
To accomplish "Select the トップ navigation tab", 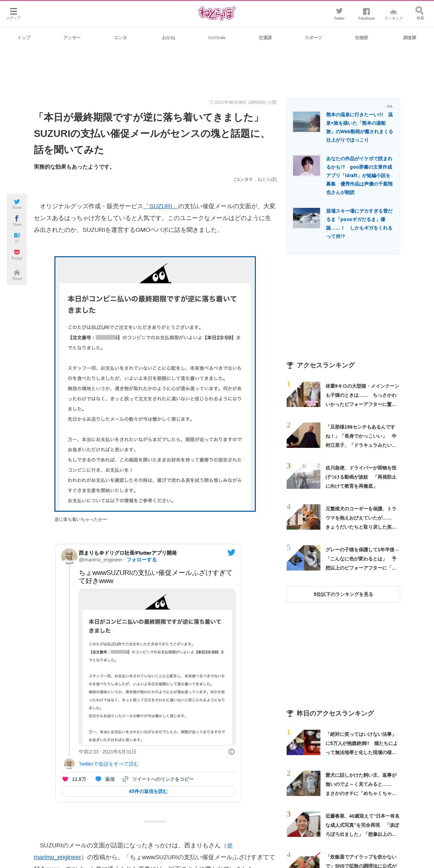I will [24, 38].
